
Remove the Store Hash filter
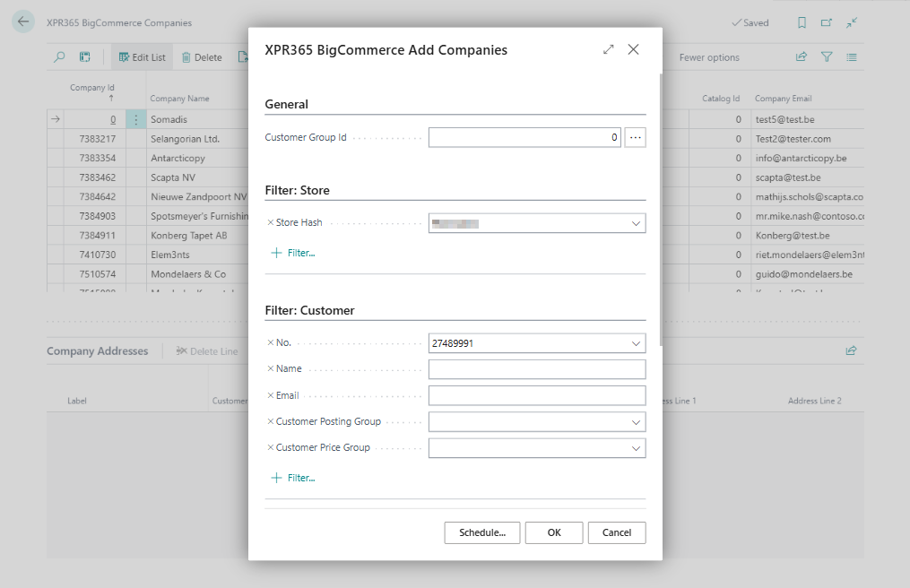coord(270,222)
